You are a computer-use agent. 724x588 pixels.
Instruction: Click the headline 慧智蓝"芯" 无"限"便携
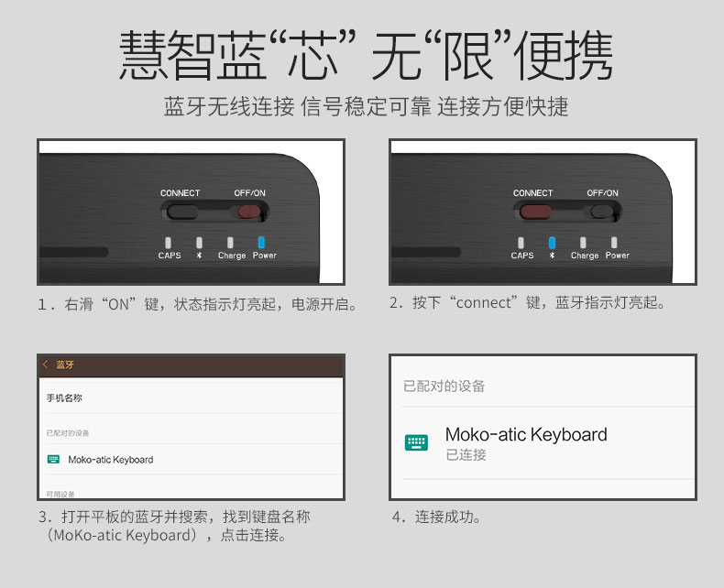click(x=366, y=56)
